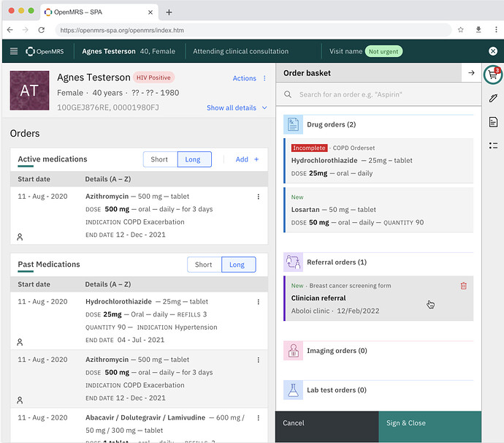The width and height of the screenshot is (504, 443).
Task: Collapse order basket with arrow icon
Action: [x=471, y=73]
